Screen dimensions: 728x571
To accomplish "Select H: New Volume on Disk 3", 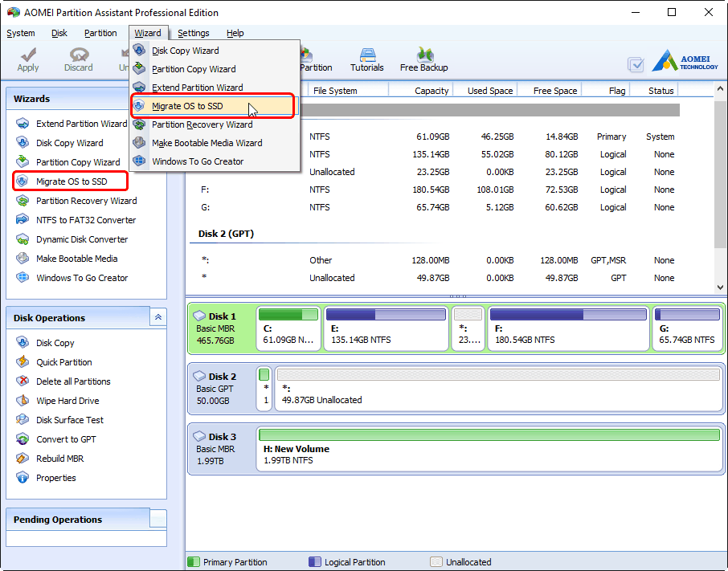I will point(489,449).
